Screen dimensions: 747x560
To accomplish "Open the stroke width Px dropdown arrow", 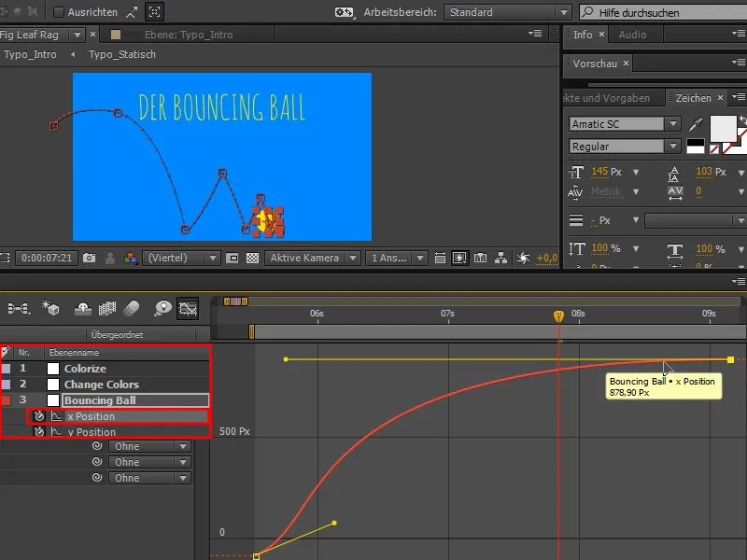I will [636, 220].
